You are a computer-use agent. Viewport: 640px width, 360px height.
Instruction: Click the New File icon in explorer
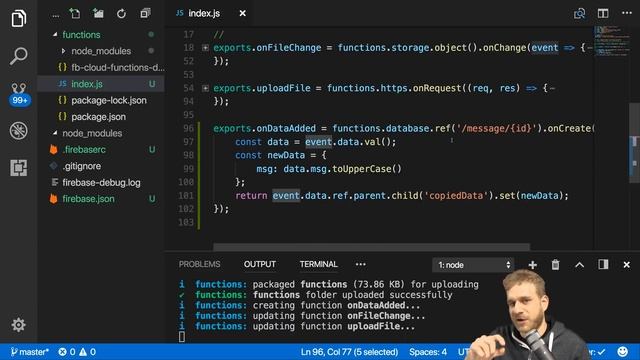(75, 13)
